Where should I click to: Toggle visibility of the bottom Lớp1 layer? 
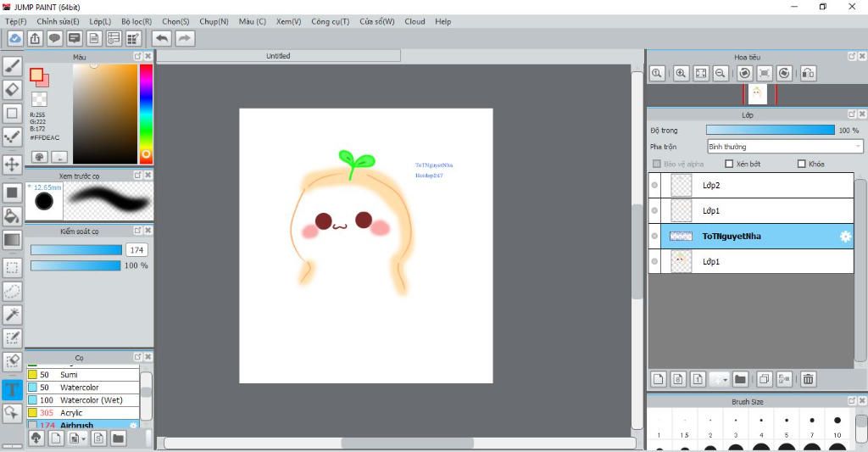click(x=654, y=261)
